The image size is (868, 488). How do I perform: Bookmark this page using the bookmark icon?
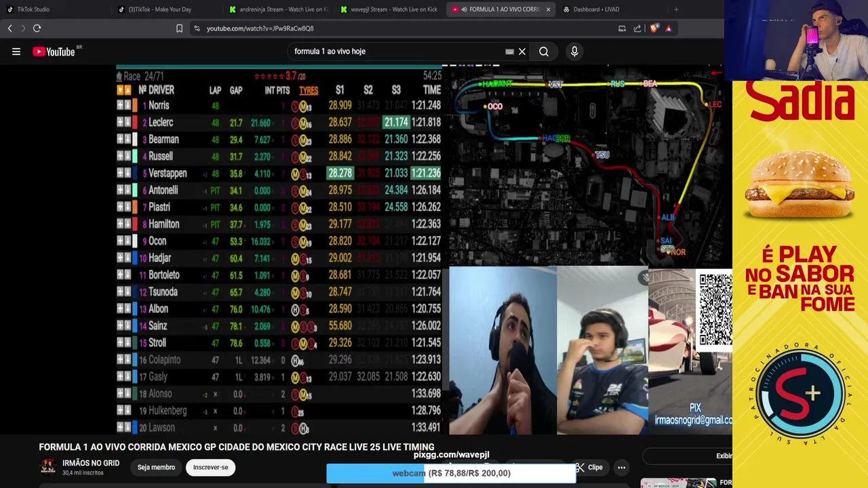[179, 28]
